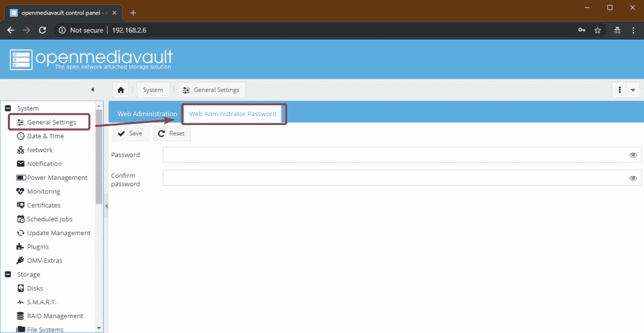The width and height of the screenshot is (644, 333).
Task: Click the openmediavault logo
Action: tap(91, 60)
